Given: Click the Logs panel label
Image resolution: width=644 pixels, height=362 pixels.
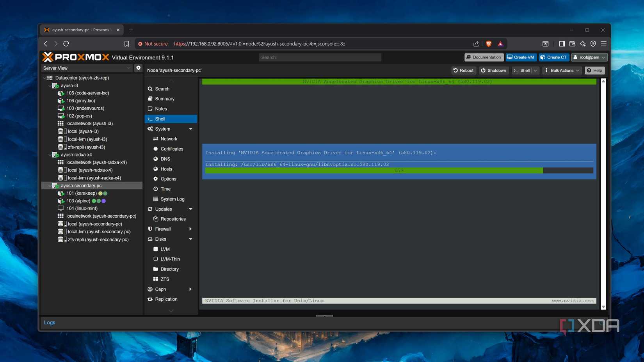Looking at the screenshot, I should tap(50, 323).
